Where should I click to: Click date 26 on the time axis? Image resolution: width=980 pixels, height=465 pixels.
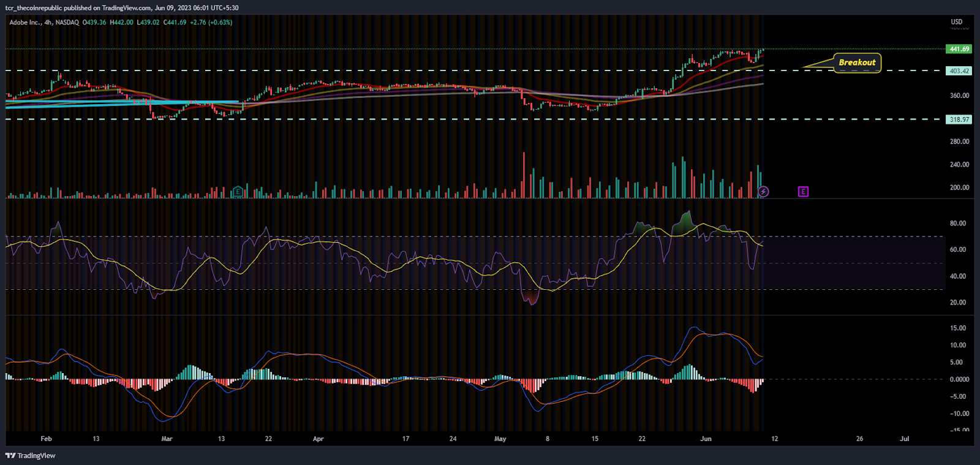click(x=859, y=439)
